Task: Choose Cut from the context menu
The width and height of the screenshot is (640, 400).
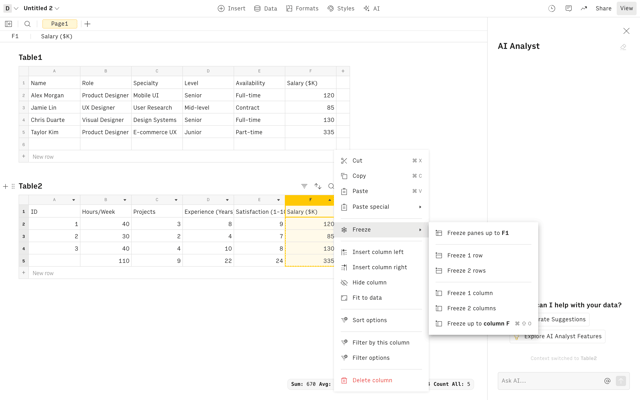Action: coord(381,161)
